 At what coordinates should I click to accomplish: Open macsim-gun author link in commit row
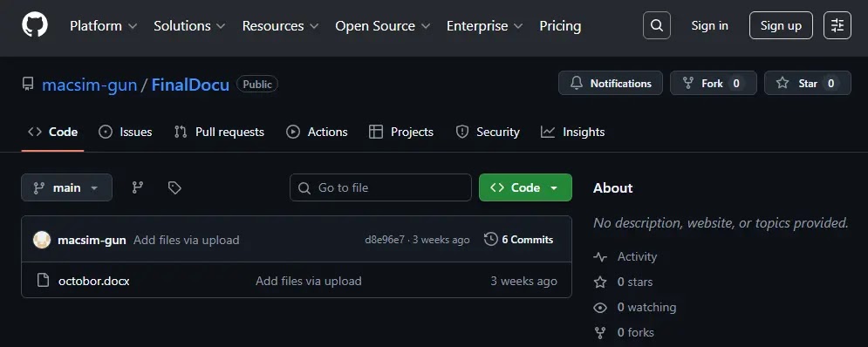click(92, 240)
